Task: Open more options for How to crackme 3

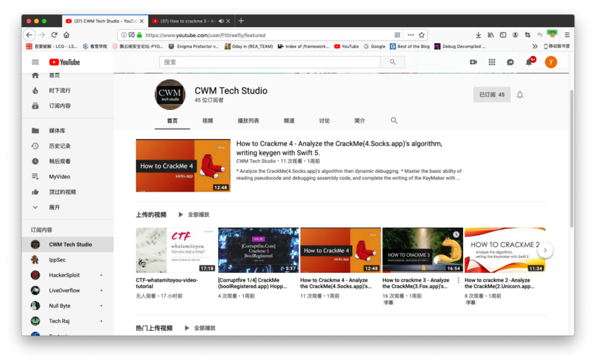Action: tap(458, 280)
